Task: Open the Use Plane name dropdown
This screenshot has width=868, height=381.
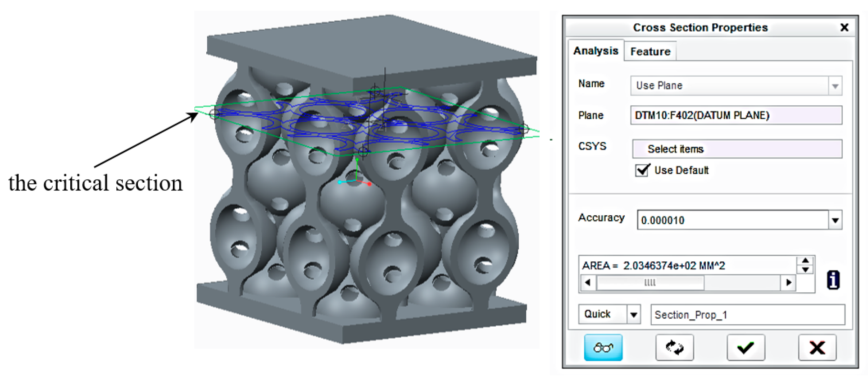Action: (835, 86)
